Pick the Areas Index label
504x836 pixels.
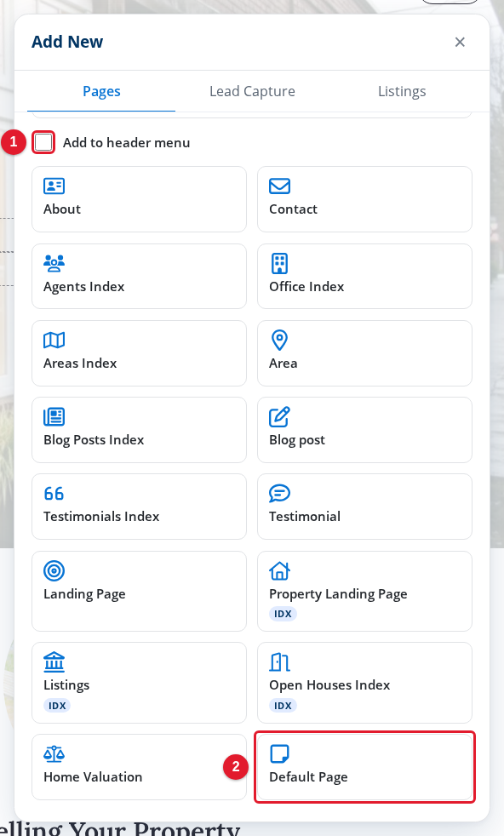point(80,363)
